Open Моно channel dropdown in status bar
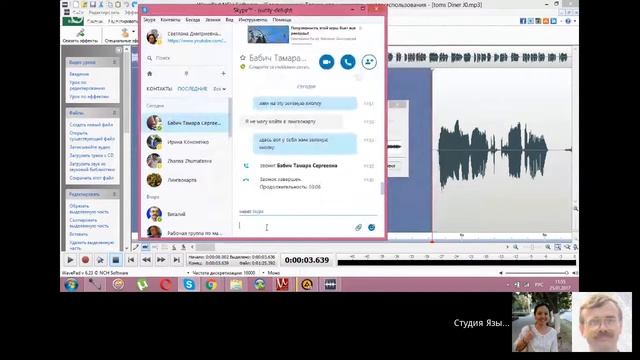Image resolution: width=640 pixels, height=360 pixels. pos(271,273)
